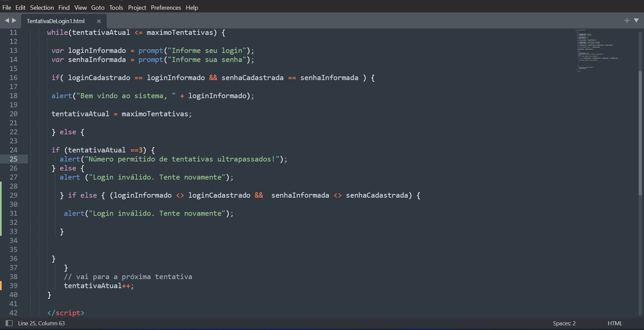Click the "Bem vindo ao sistema, " string

tap(126, 96)
